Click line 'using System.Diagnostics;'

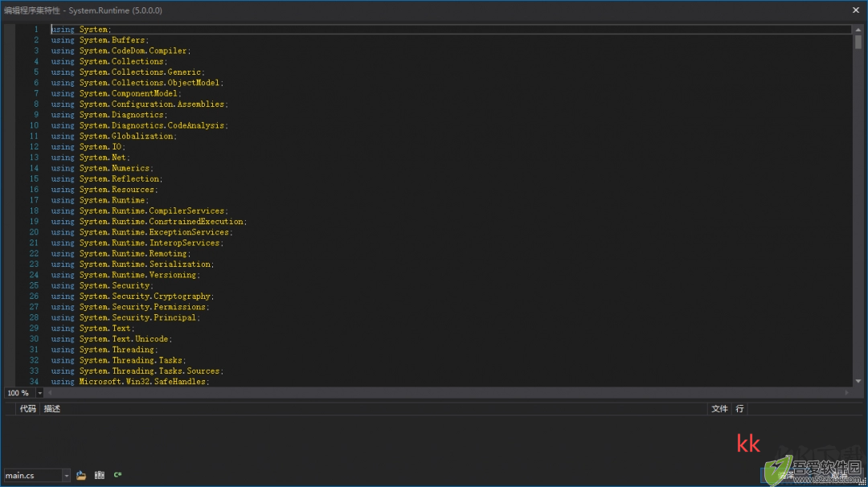109,115
